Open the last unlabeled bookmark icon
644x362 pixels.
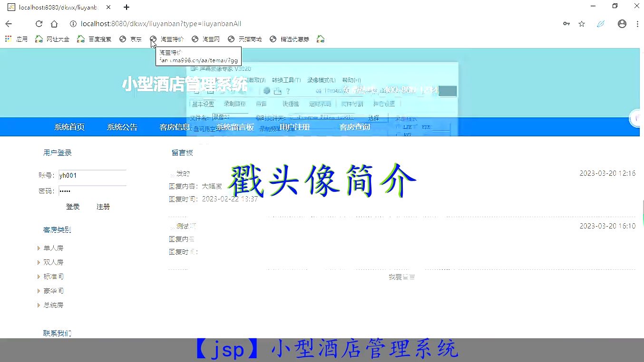[x=321, y=39]
